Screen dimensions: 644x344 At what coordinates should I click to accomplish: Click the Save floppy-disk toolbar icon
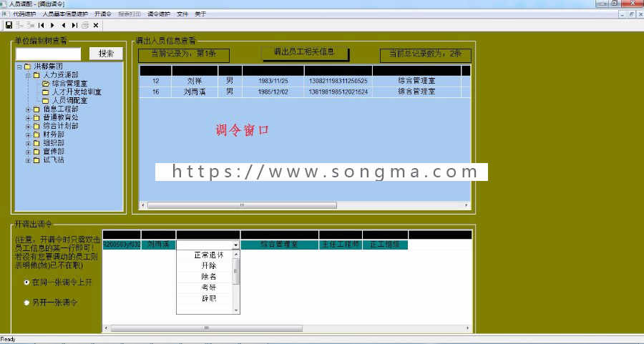(x=9, y=26)
